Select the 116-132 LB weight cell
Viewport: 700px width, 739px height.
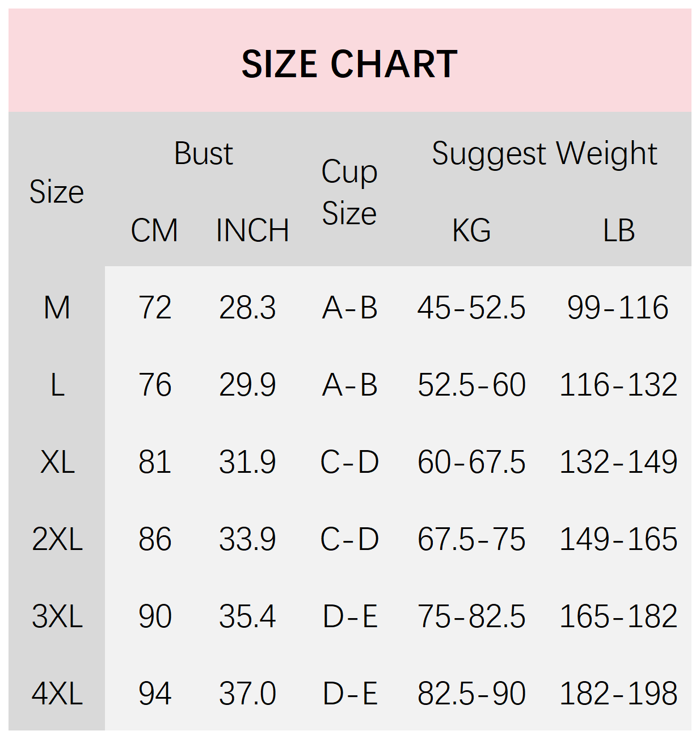(x=618, y=385)
